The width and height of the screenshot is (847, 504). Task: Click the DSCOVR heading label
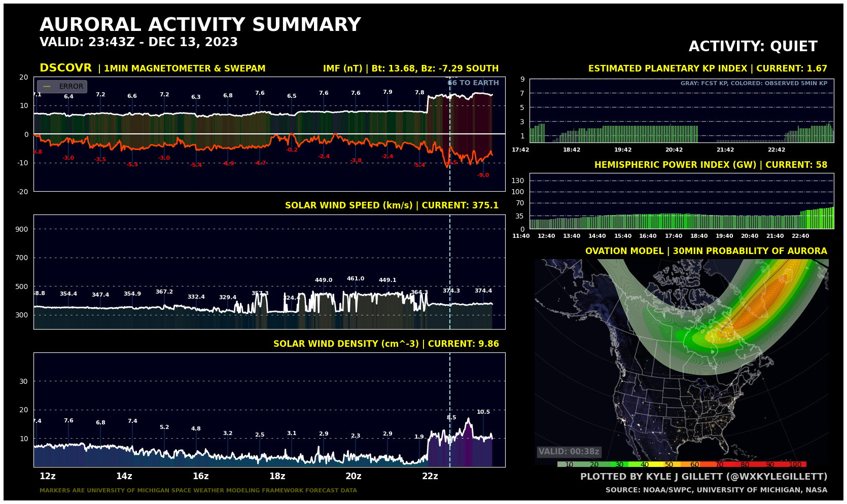click(x=65, y=68)
